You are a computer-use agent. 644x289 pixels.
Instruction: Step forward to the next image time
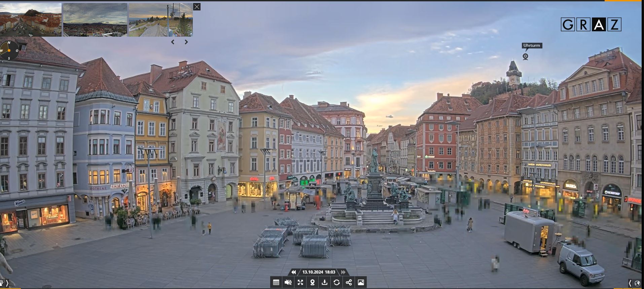pyautogui.click(x=343, y=272)
